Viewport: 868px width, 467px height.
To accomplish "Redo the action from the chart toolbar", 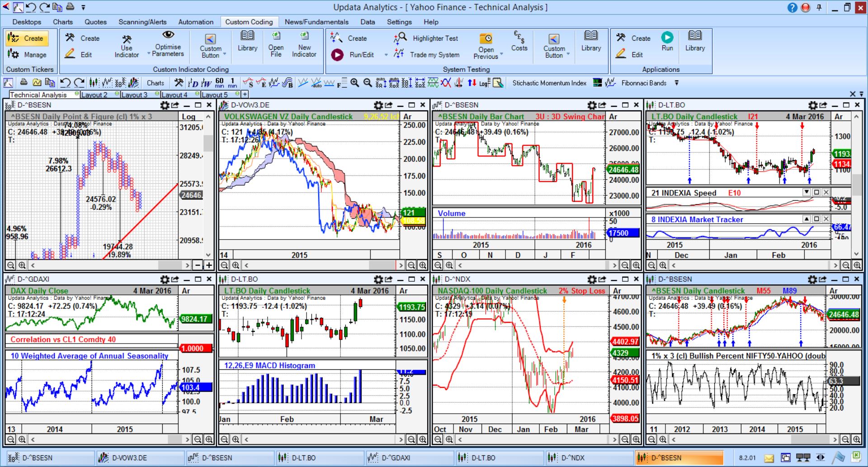I will click(x=80, y=83).
